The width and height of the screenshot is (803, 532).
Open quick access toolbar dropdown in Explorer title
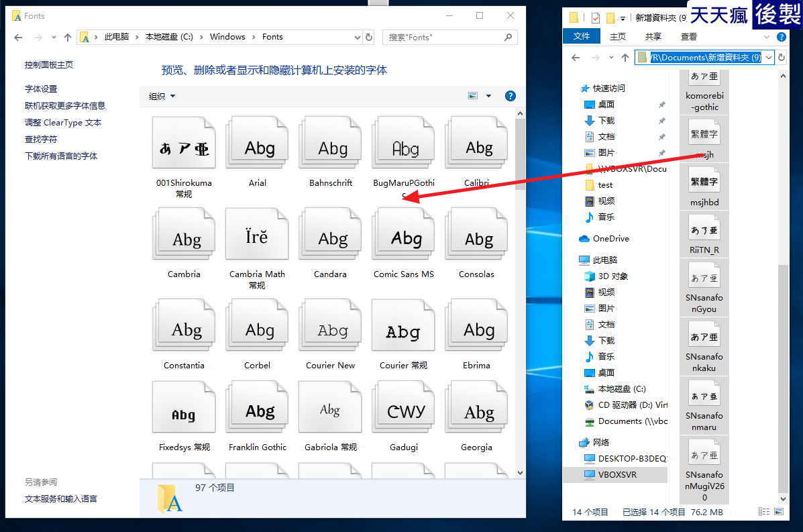coord(623,18)
